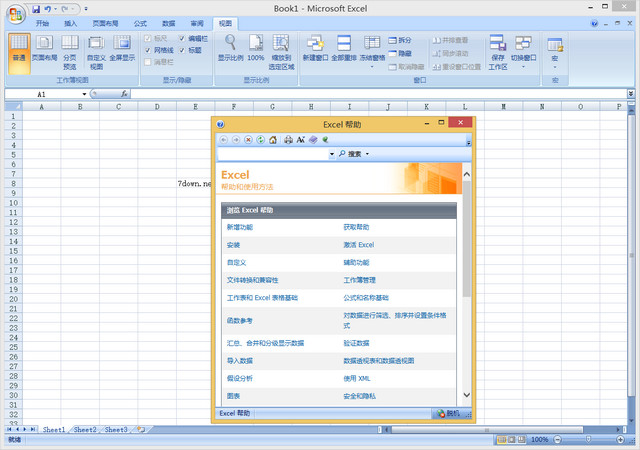The width and height of the screenshot is (640, 450).
Task: Open the Sheet2 worksheet tab
Action: 84,429
